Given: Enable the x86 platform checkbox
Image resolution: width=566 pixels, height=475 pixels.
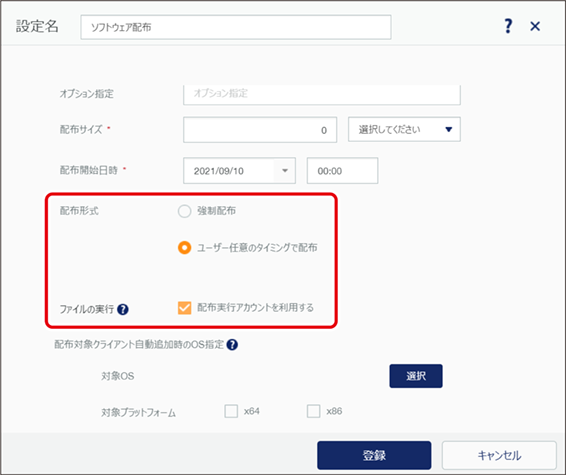Looking at the screenshot, I should click(313, 411).
